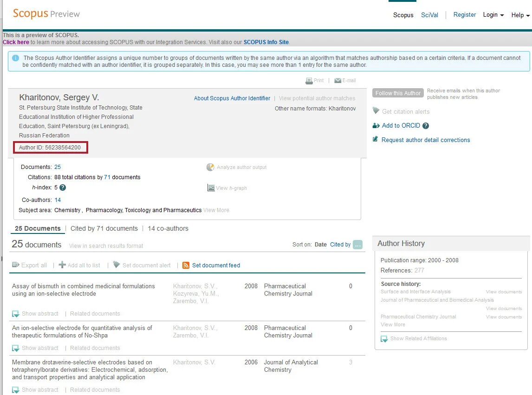
Task: Click the Follow this Author button
Action: tap(398, 93)
